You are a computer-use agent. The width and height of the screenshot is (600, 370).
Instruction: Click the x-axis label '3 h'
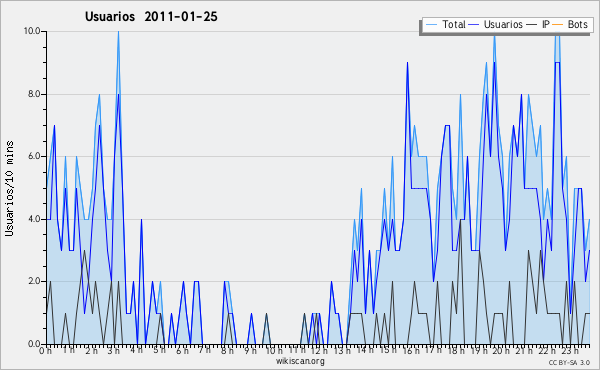pyautogui.click(x=114, y=350)
